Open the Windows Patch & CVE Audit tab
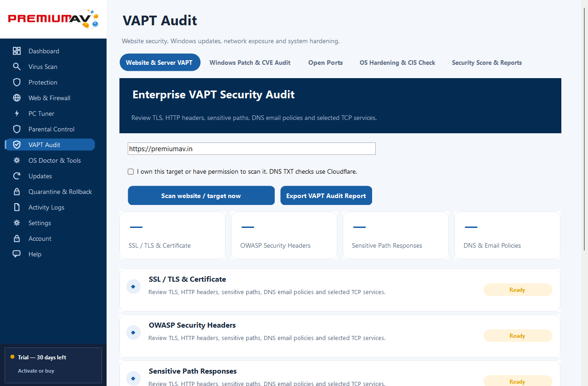Viewport: 588px width, 386px height. [250, 62]
